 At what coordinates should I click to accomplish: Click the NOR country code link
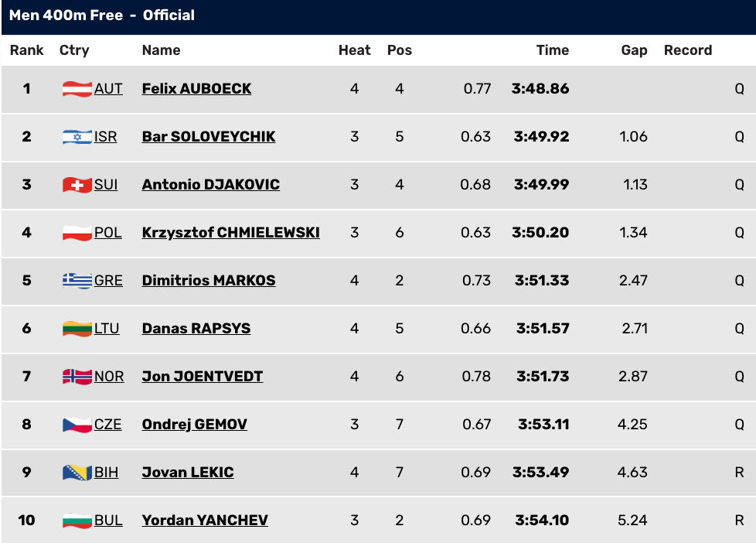(x=109, y=377)
